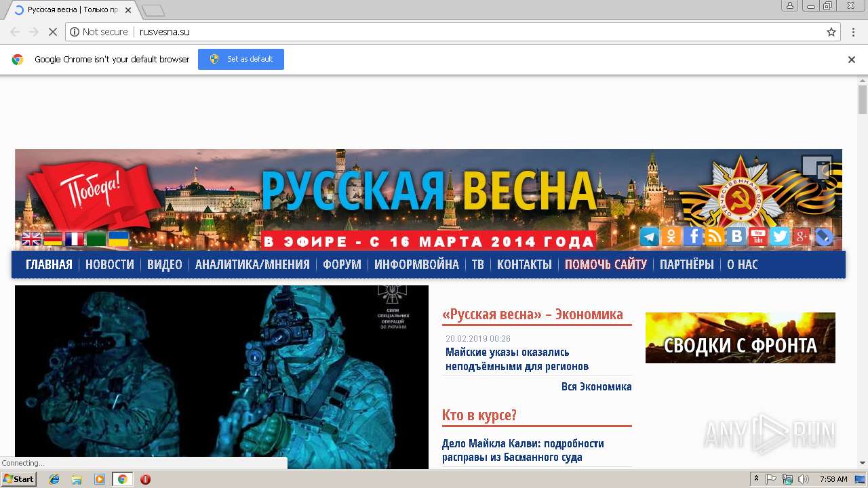Show hidden tray icons arrow
This screenshot has width=868, height=488.
pyautogui.click(x=756, y=479)
